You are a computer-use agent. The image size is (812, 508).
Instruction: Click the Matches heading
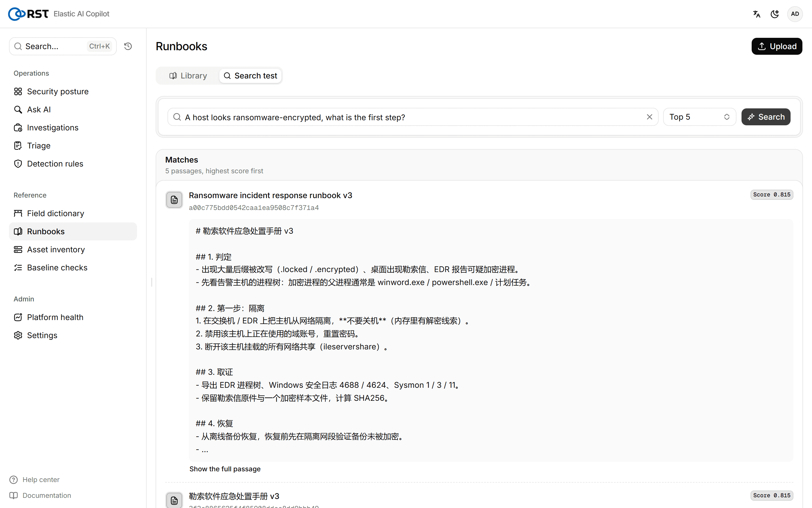click(182, 159)
